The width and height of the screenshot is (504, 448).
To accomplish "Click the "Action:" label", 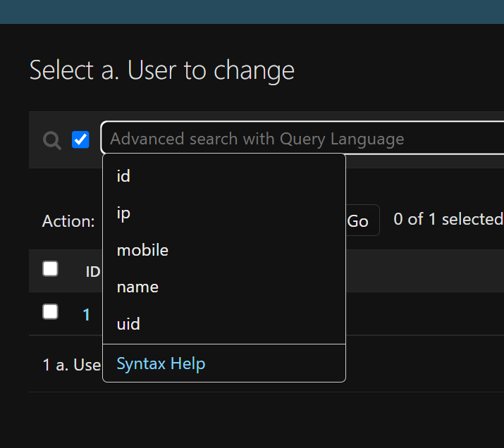I will coord(68,221).
